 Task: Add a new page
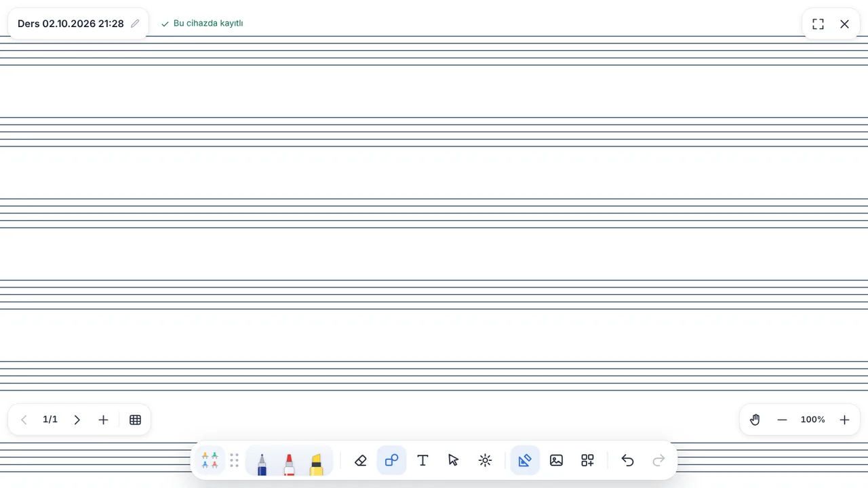(x=103, y=420)
